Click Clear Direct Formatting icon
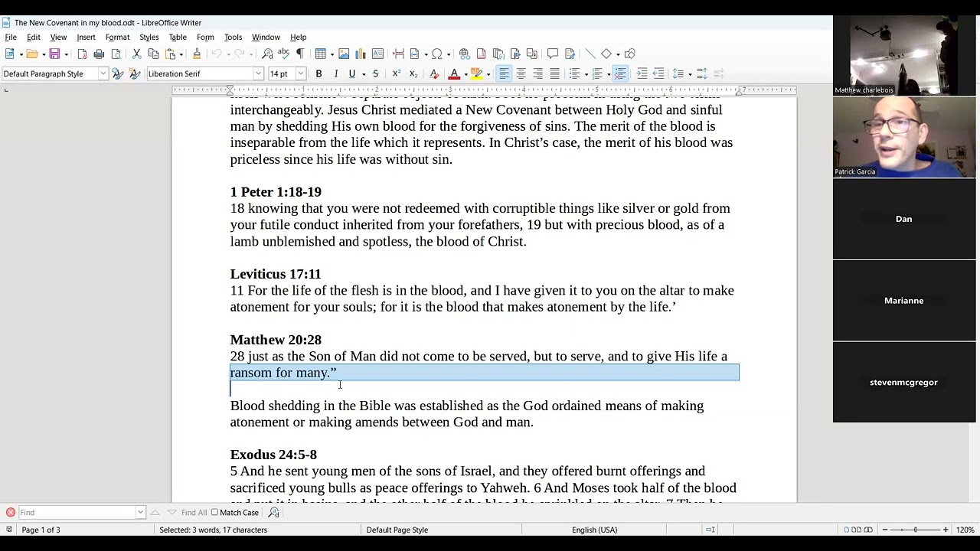 (x=434, y=73)
